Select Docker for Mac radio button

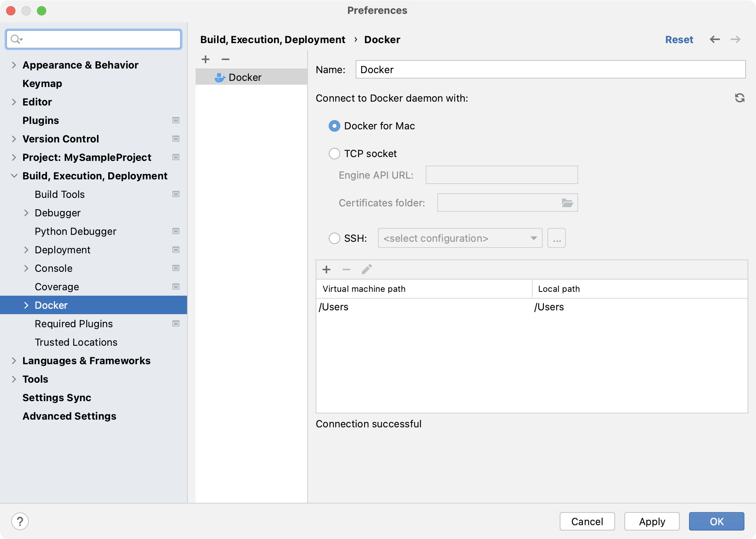point(334,126)
